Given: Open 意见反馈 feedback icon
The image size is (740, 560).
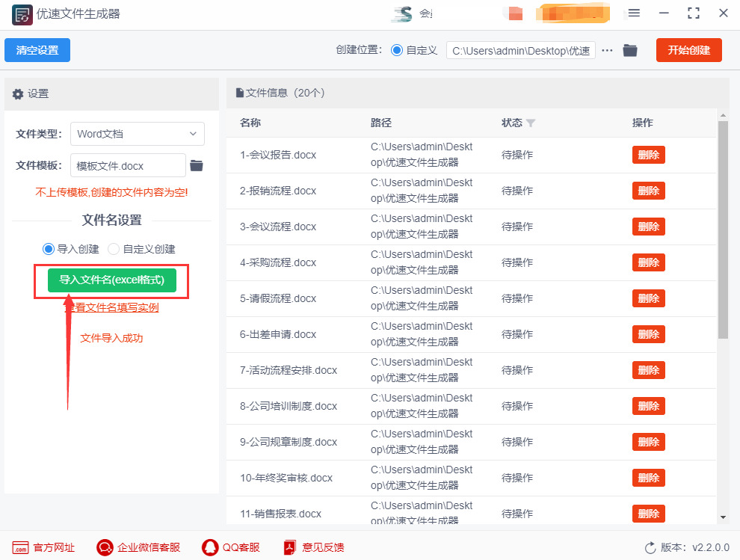Looking at the screenshot, I should click(x=289, y=547).
